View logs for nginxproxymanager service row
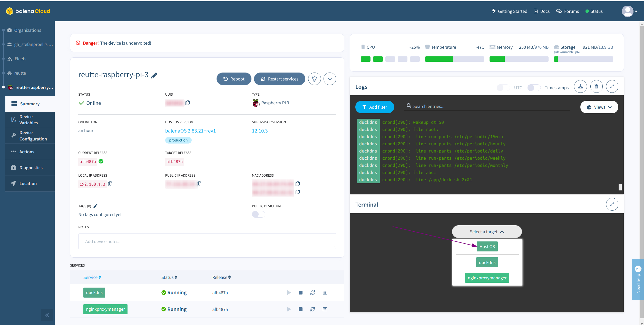 point(325,309)
